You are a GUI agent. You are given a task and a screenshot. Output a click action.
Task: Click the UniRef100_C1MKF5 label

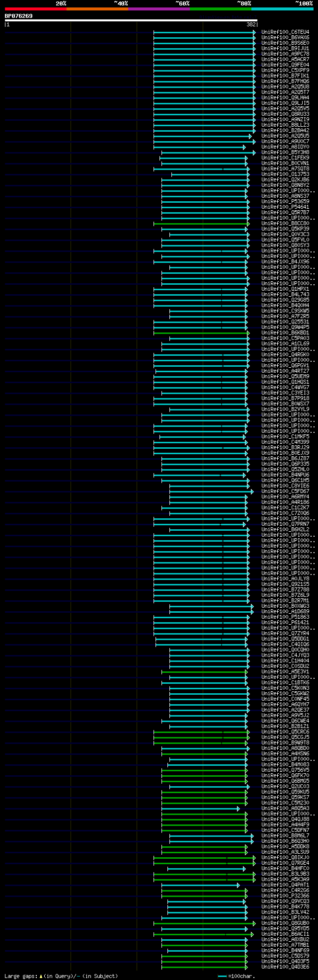pyautogui.click(x=285, y=437)
